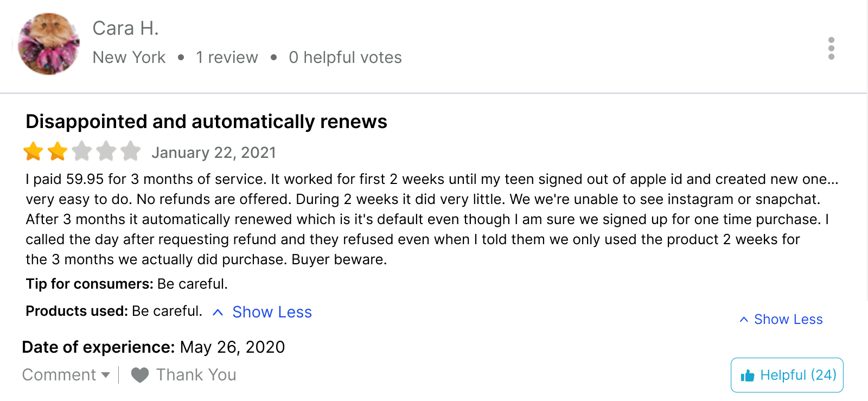
Task: Click Cara H.'s profile avatar
Action: pyautogui.click(x=49, y=44)
